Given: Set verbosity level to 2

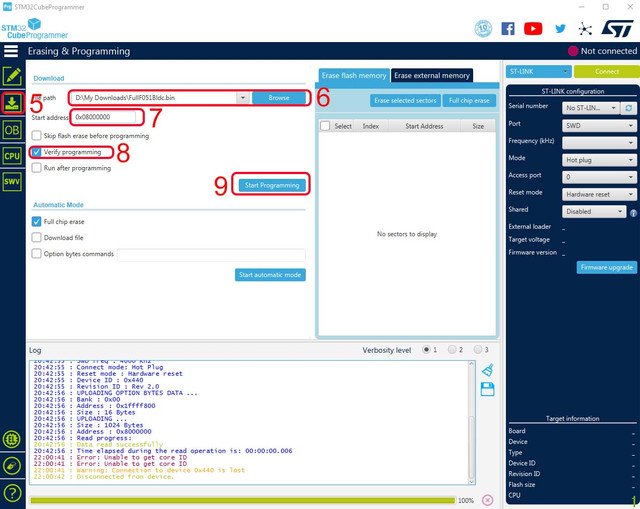Looking at the screenshot, I should (452, 349).
